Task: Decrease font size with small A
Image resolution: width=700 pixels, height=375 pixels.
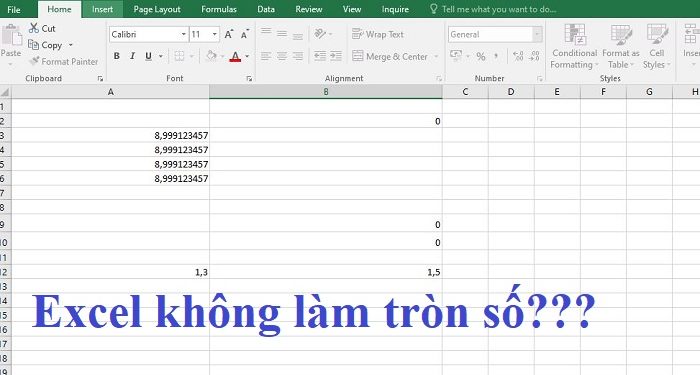Action: 245,34
